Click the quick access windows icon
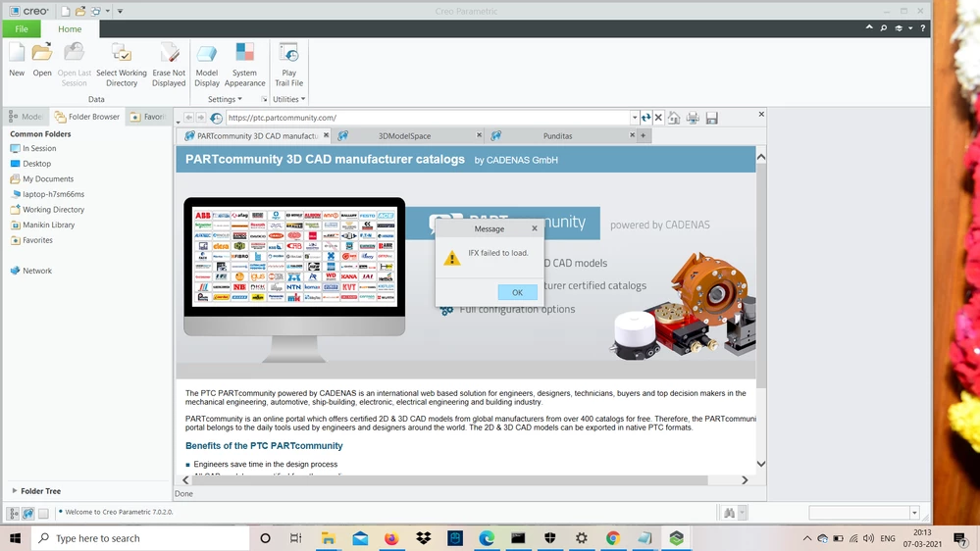Image resolution: width=980 pixels, height=551 pixels. pos(95,11)
